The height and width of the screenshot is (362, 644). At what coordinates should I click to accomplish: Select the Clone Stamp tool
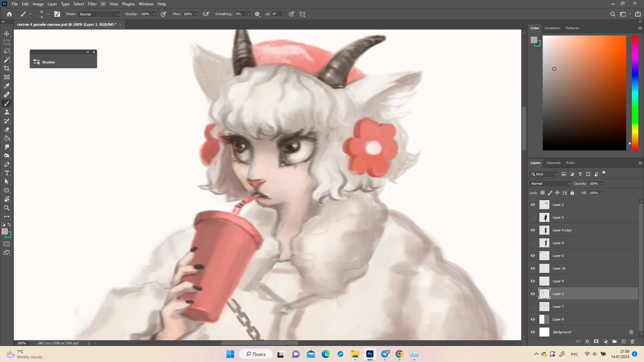7,112
